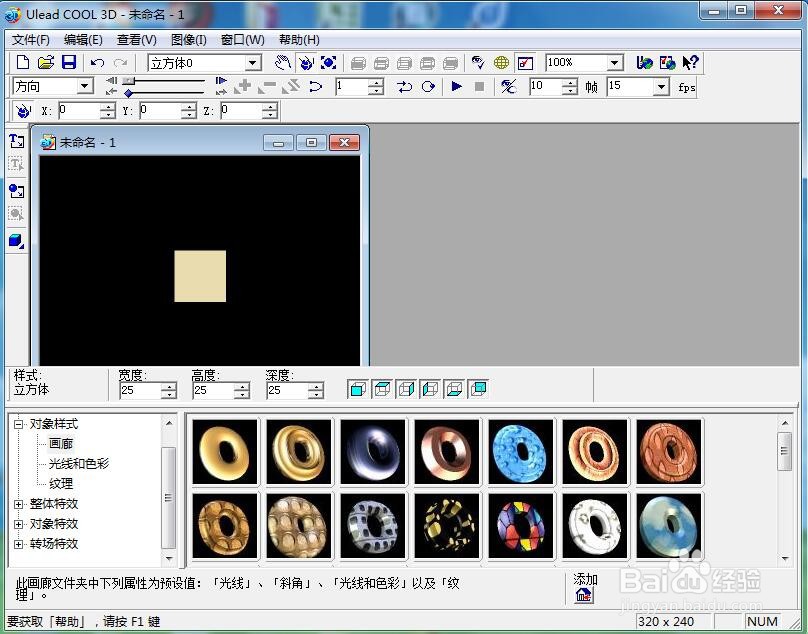Expand the 整体特效 tree node
Viewport: 808px width, 634px height.
19,504
